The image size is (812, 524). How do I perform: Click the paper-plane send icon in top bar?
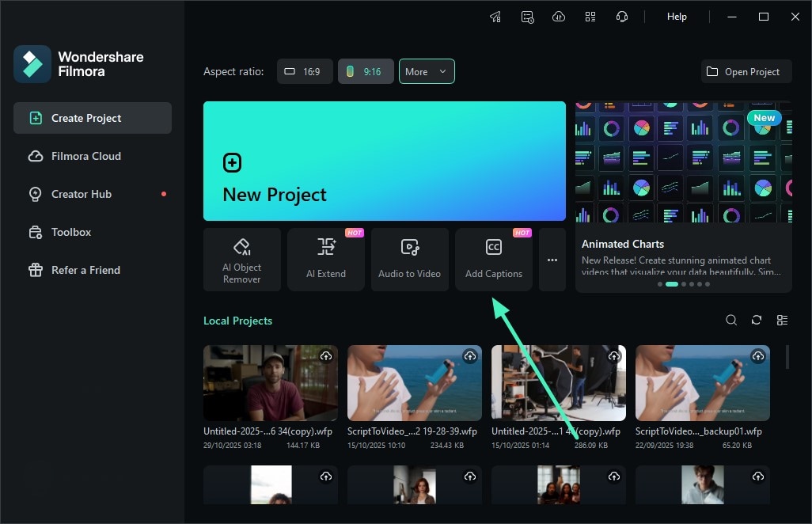click(x=495, y=17)
